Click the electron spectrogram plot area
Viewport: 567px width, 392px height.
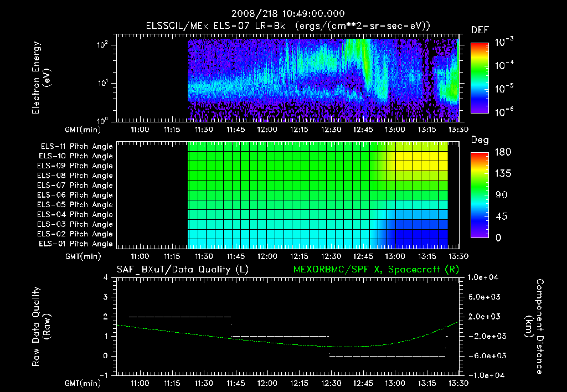click(x=288, y=78)
